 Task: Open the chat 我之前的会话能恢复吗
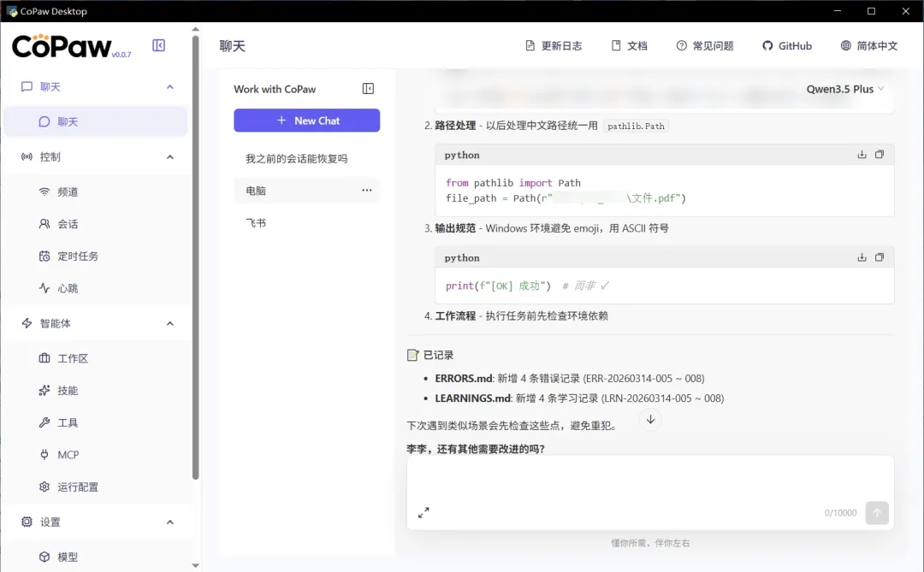pyautogui.click(x=306, y=158)
